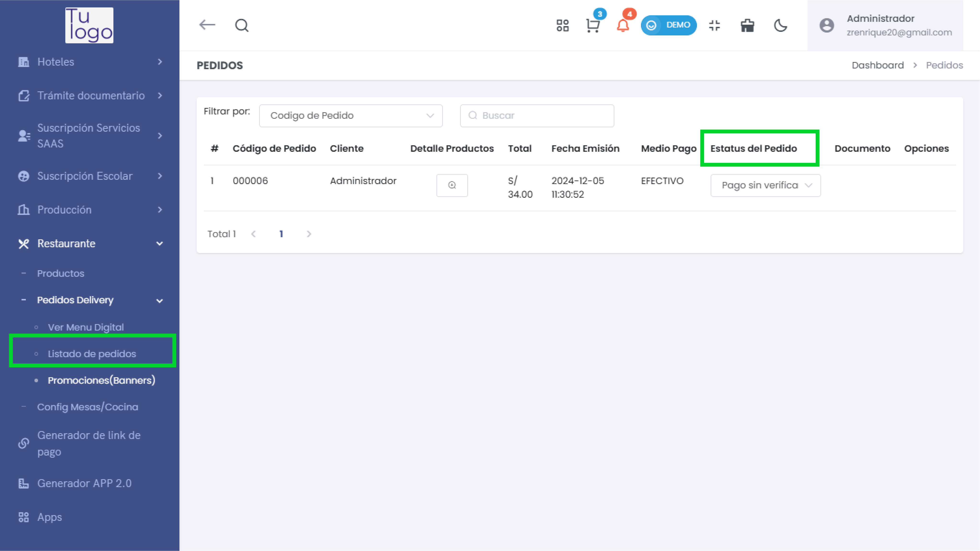Open the notifications bell icon
Image resolution: width=980 pixels, height=551 pixels.
(x=623, y=26)
